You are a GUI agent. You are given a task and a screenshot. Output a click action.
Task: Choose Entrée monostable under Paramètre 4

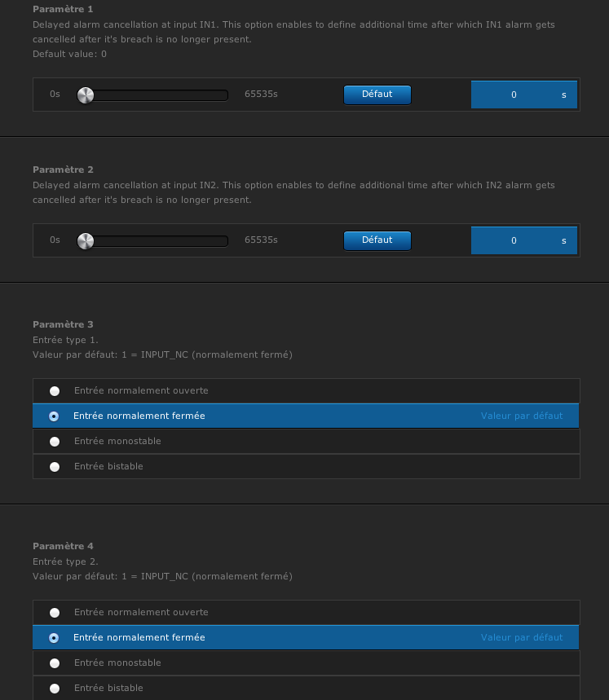[x=307, y=663]
